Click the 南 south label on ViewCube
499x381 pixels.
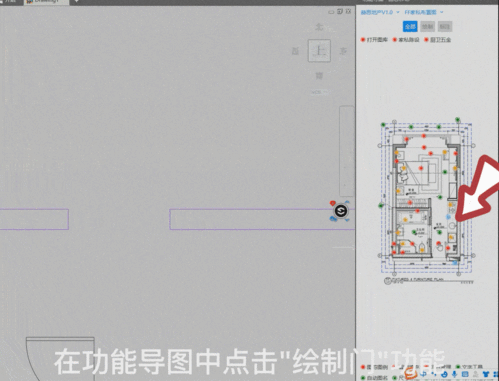tap(319, 76)
